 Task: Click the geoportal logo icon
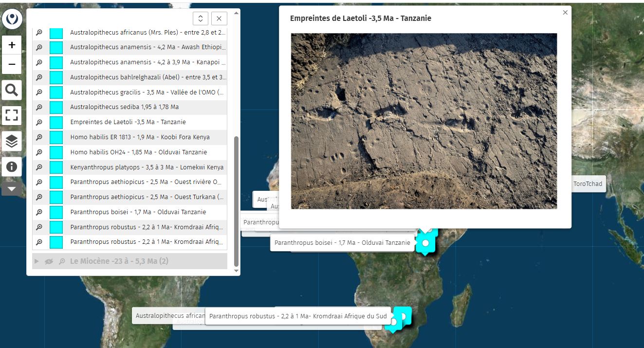[x=12, y=19]
